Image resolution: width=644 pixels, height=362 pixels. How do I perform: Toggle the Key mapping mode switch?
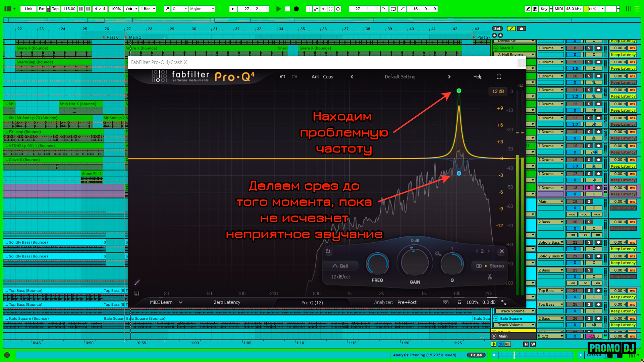(544, 9)
